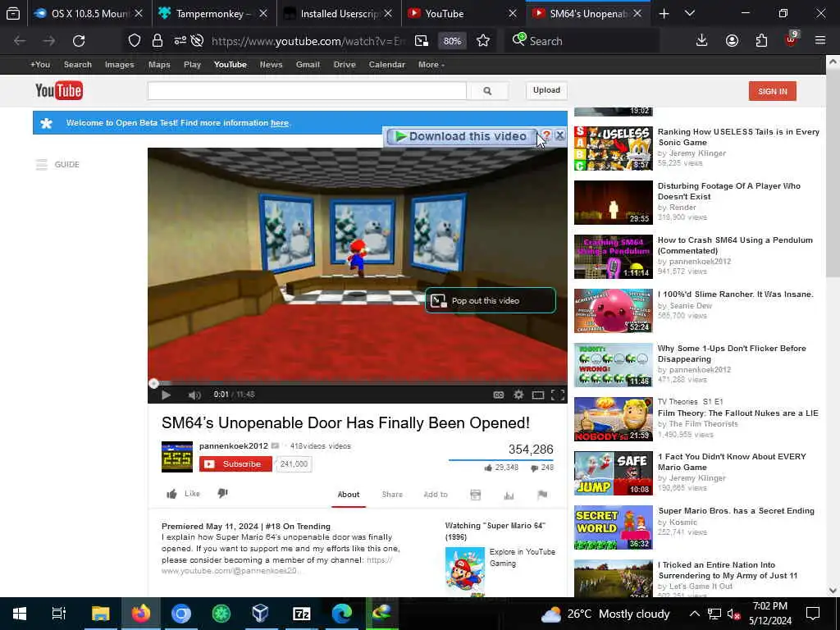This screenshot has height=630, width=840.
Task: Open the Slime Rancher video thumbnail
Action: tap(613, 311)
